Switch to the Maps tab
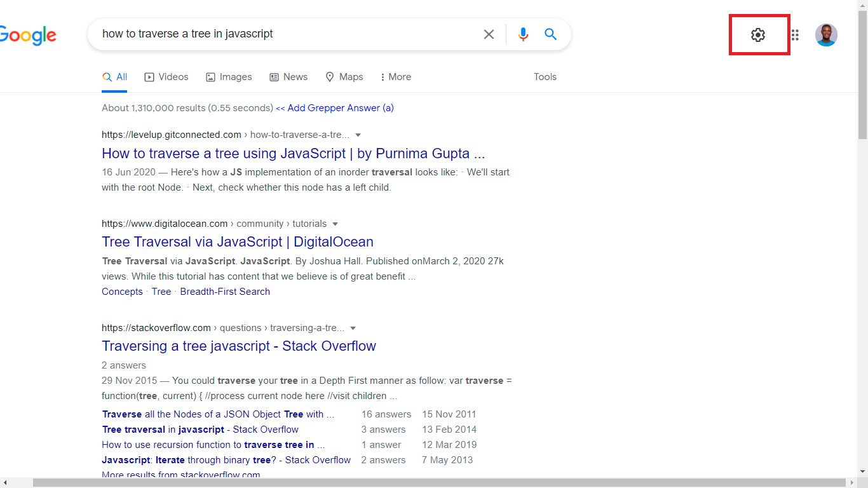Viewport: 868px width, 488px height. (344, 77)
